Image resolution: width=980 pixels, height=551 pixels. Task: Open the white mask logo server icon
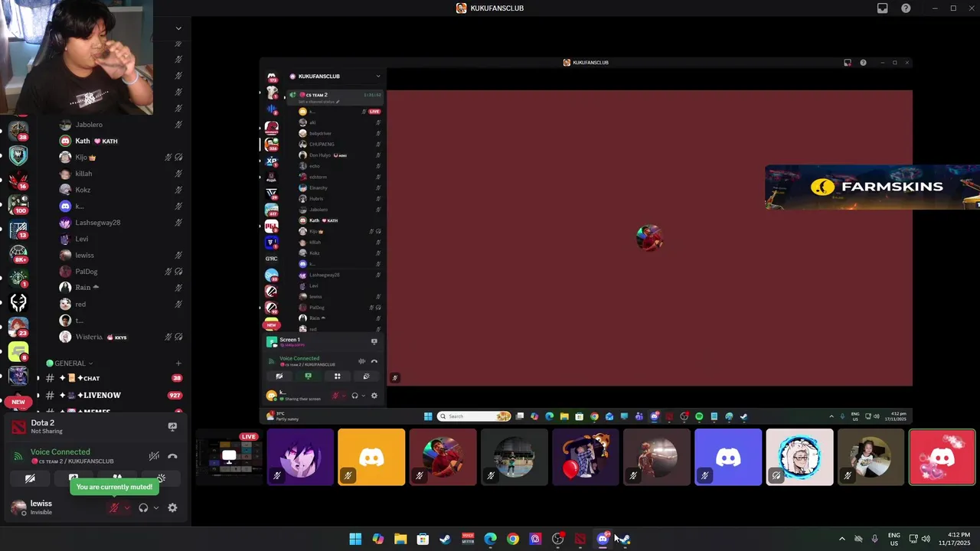(18, 302)
